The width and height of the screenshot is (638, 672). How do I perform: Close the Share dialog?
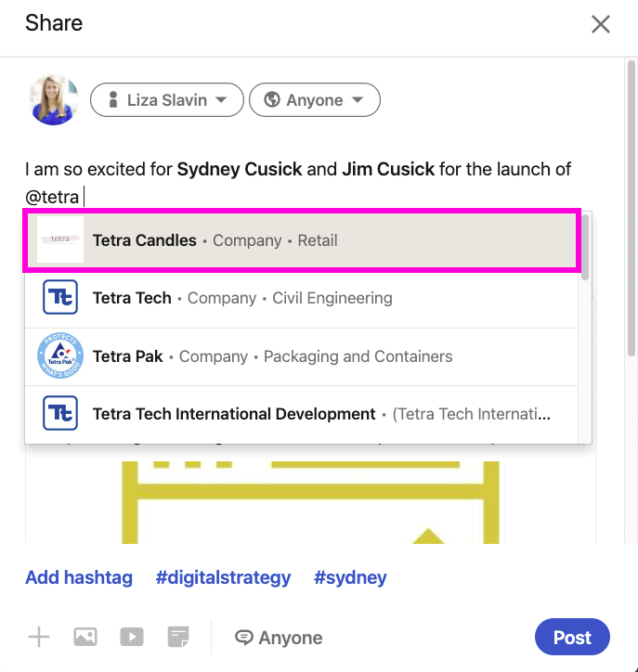pos(601,24)
